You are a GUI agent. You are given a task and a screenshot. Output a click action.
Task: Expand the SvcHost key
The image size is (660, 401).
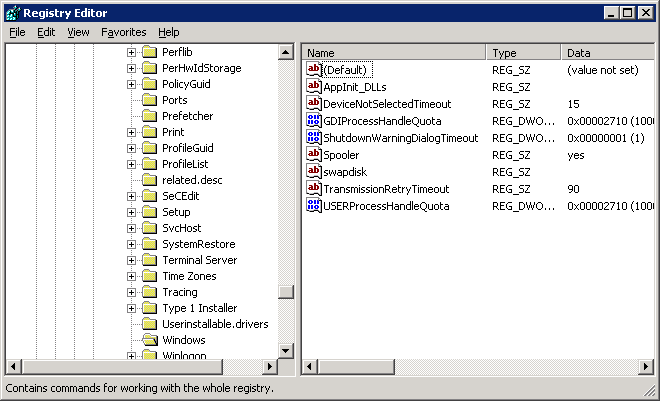pyautogui.click(x=131, y=228)
